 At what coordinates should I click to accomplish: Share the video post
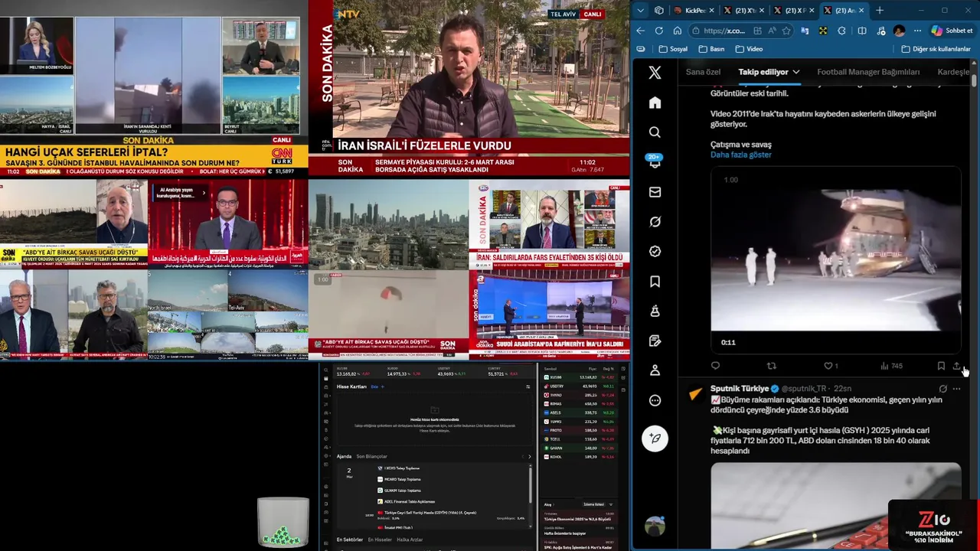[956, 366]
